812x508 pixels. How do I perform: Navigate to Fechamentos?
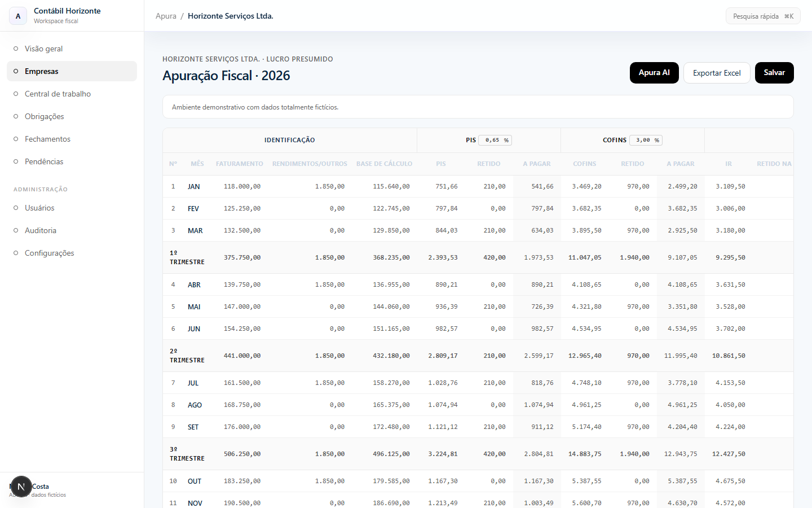[72, 139]
